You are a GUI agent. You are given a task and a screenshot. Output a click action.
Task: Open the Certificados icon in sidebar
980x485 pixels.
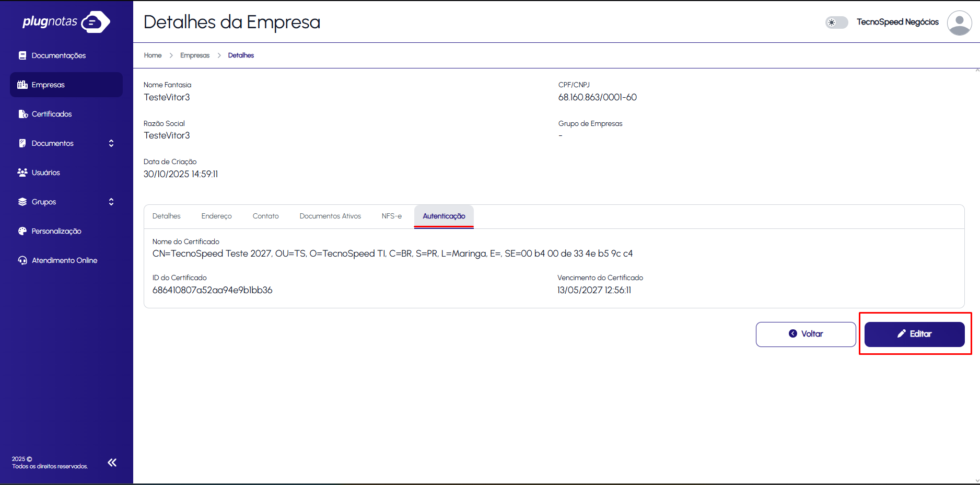[23, 114]
